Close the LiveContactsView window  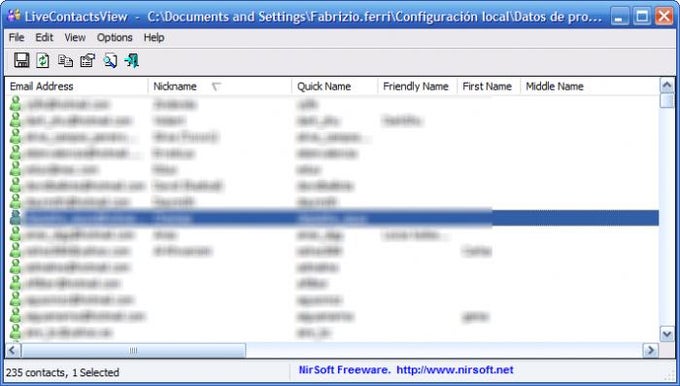[664, 17]
